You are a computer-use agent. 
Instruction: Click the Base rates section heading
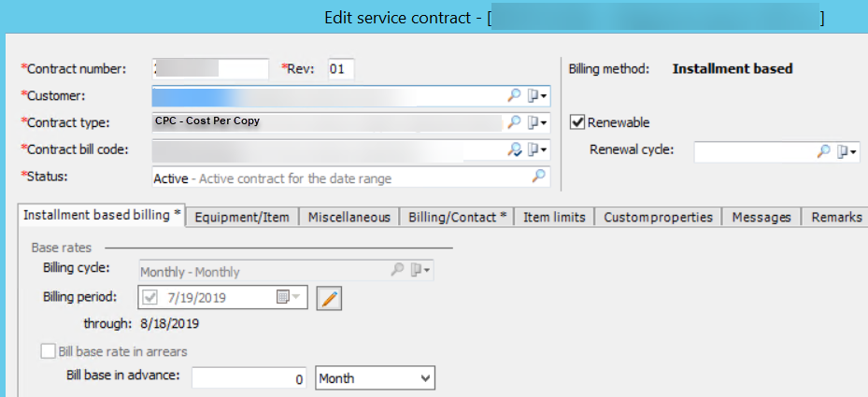pos(62,248)
